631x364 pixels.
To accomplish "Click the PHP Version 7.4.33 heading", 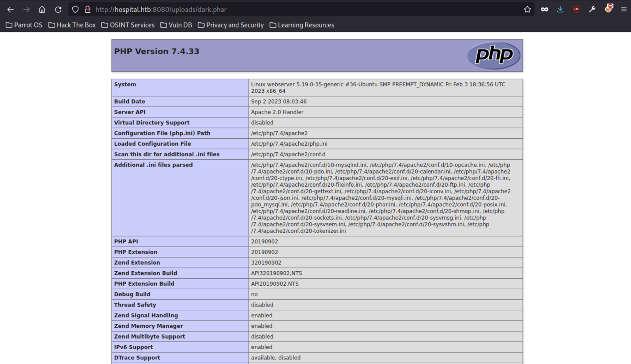I will pyautogui.click(x=157, y=51).
